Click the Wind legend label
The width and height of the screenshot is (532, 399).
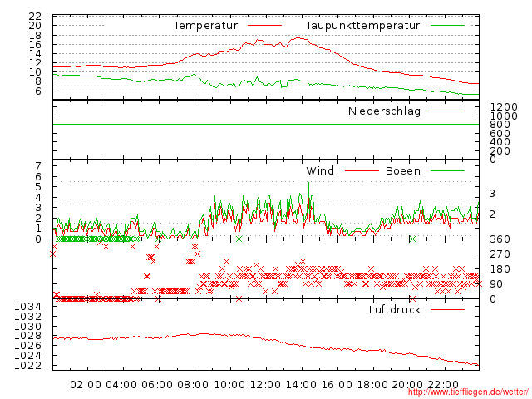click(x=320, y=170)
